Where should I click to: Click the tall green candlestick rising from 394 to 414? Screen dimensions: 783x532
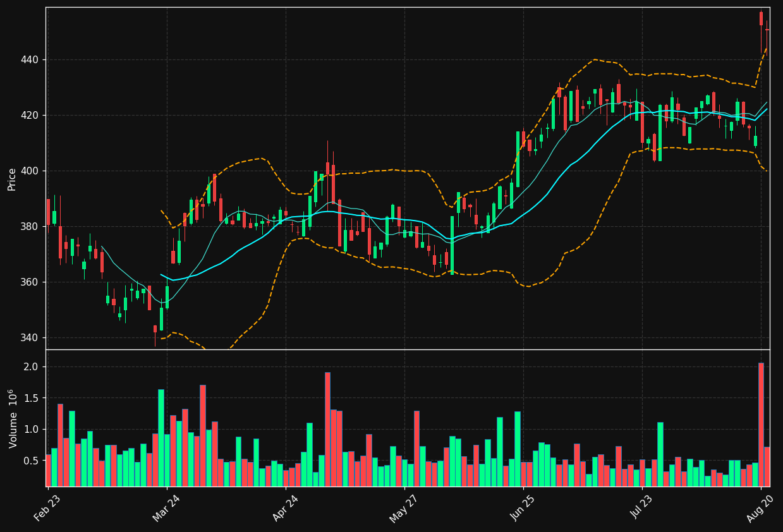pyautogui.click(x=518, y=159)
